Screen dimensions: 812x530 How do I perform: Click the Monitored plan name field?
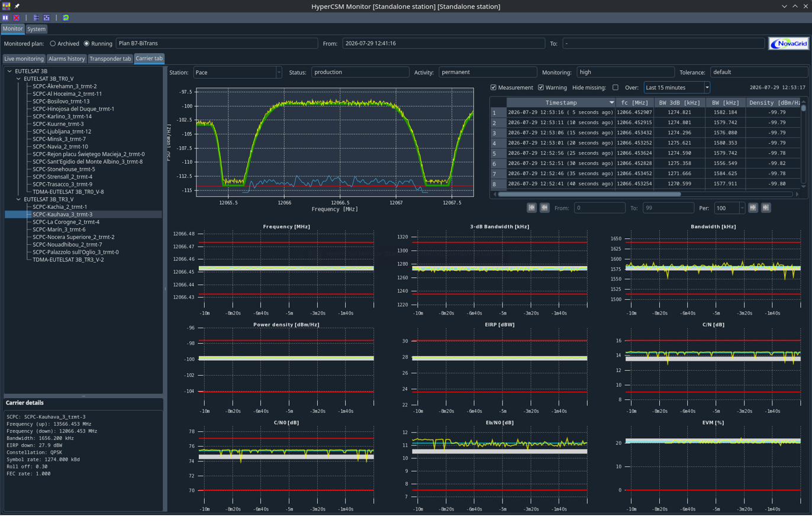pyautogui.click(x=217, y=43)
